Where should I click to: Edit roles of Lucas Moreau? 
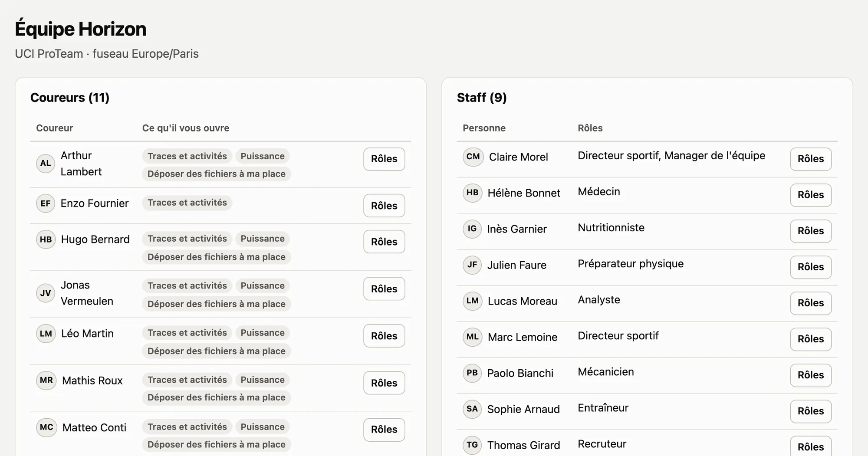point(811,303)
